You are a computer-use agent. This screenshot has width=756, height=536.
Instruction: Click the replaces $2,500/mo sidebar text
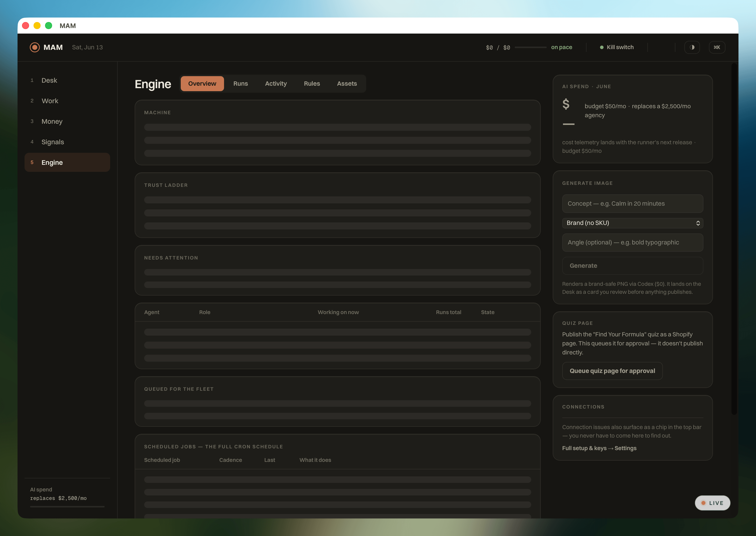(58, 498)
